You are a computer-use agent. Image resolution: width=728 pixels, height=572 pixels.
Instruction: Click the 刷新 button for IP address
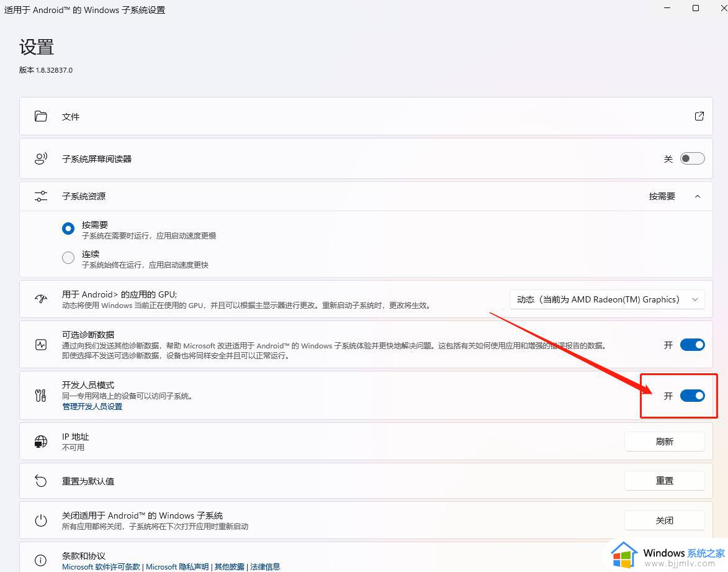pyautogui.click(x=665, y=442)
